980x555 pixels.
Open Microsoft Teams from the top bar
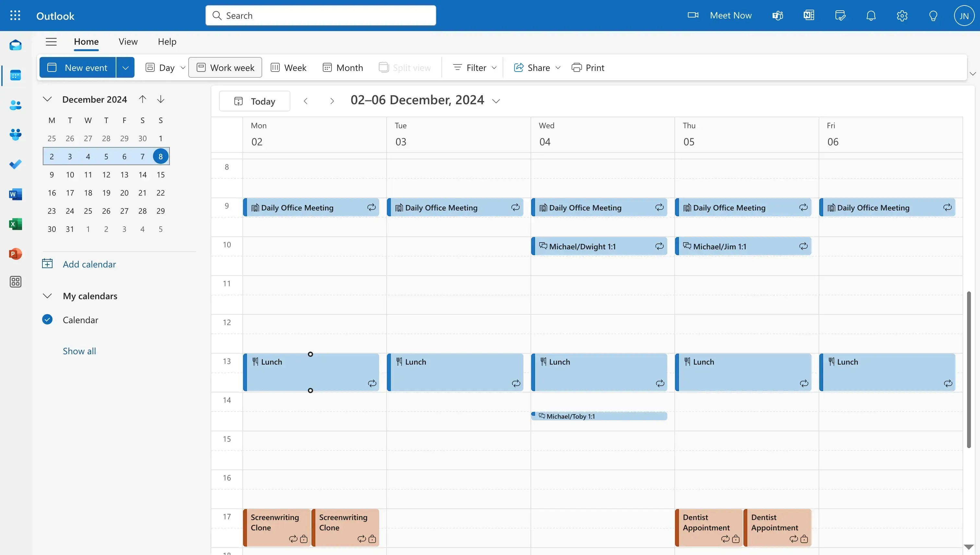coord(777,15)
